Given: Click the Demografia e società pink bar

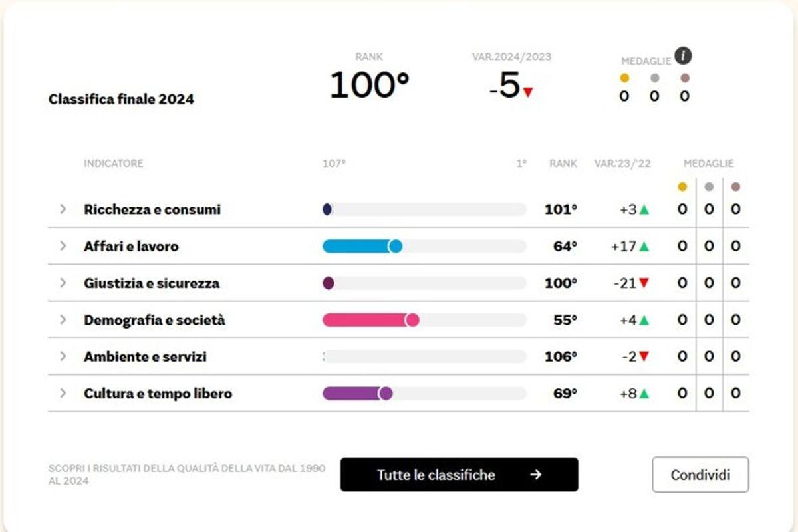Looking at the screenshot, I should (x=371, y=320).
